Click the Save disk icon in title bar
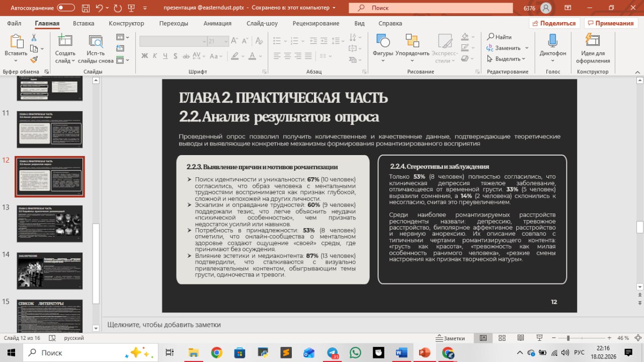 point(86,8)
